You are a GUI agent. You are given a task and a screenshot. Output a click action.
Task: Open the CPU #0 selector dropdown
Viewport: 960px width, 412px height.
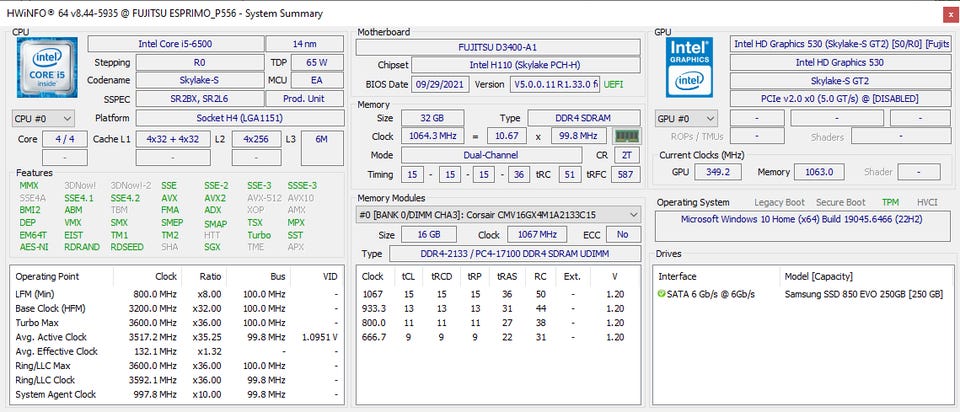[43, 118]
